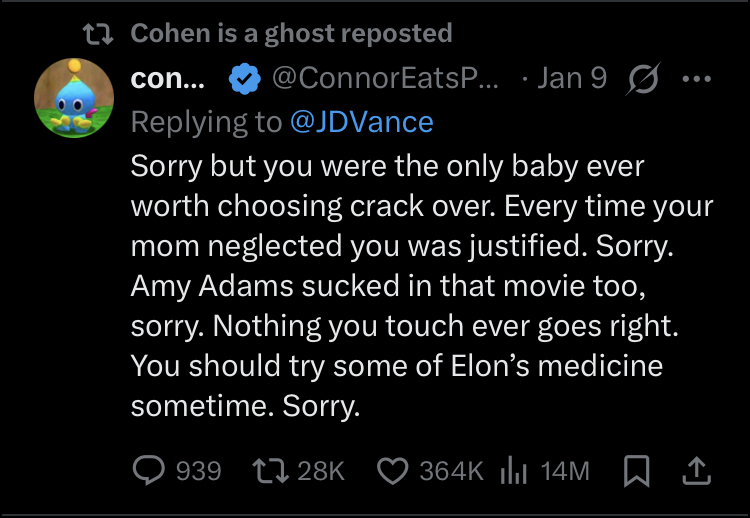Viewport: 750px width, 518px height.
Task: Open the Jan 9 post timestamp
Action: click(x=572, y=79)
